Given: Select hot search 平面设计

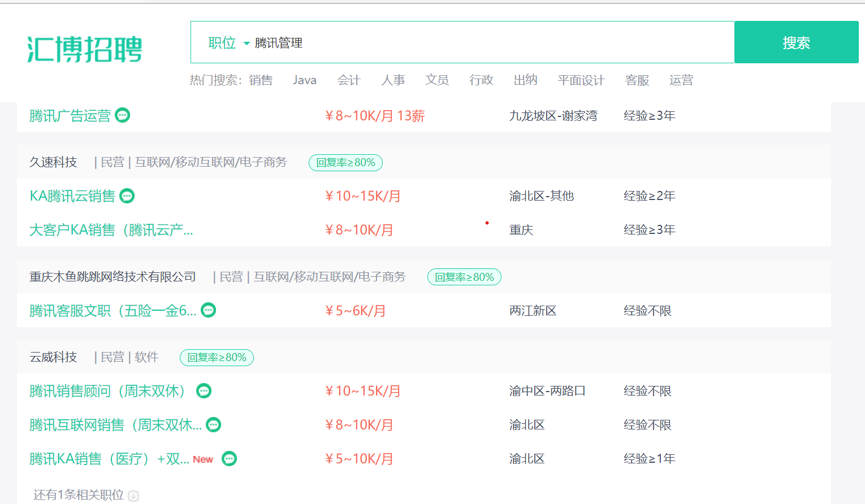Looking at the screenshot, I should (x=581, y=80).
